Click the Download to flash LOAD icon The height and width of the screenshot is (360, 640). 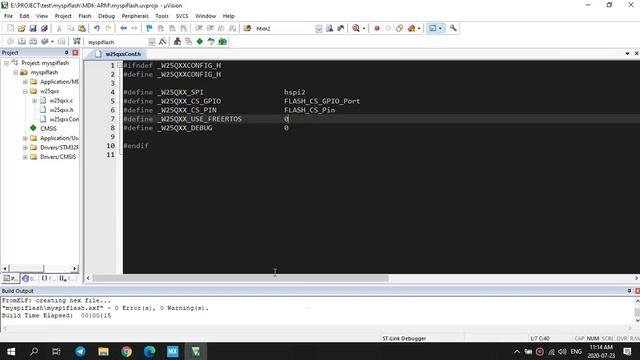click(x=76, y=42)
